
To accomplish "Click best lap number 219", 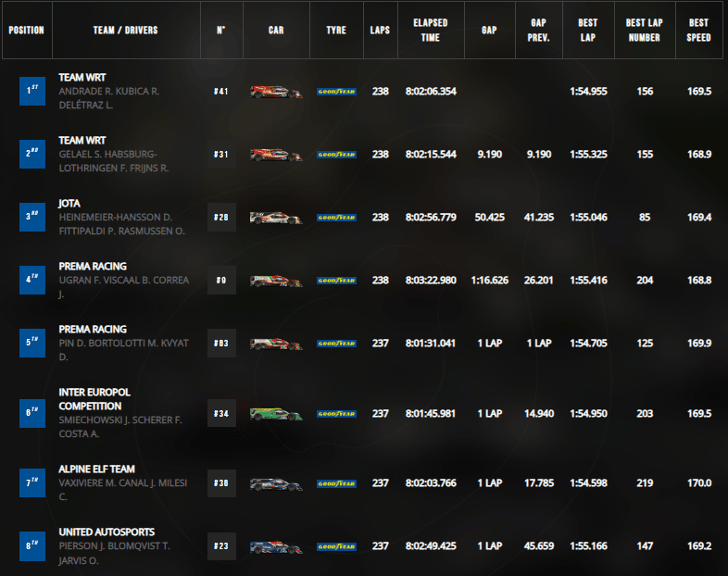I will pyautogui.click(x=645, y=483).
